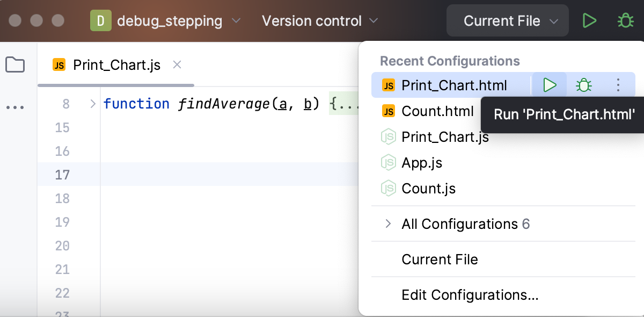Run Print_Chart.html using the green play icon
The image size is (644, 317).
click(x=549, y=84)
